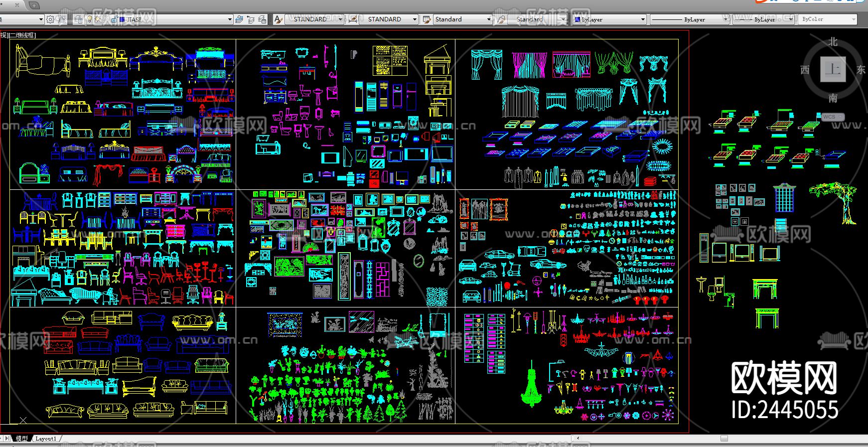Expand the ByColor plot style dropdown
The image size is (868, 447).
point(854,19)
